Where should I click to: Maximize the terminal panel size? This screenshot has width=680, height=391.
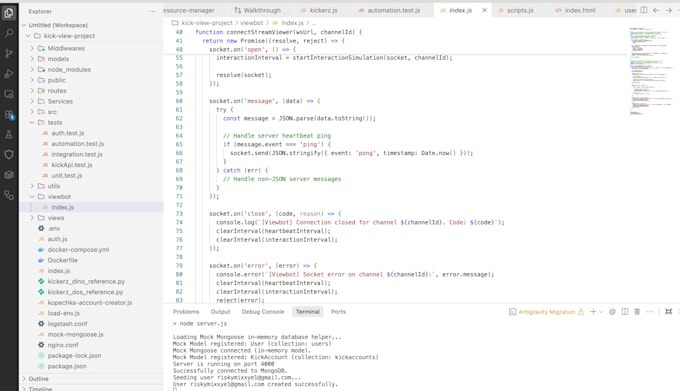(x=669, y=312)
